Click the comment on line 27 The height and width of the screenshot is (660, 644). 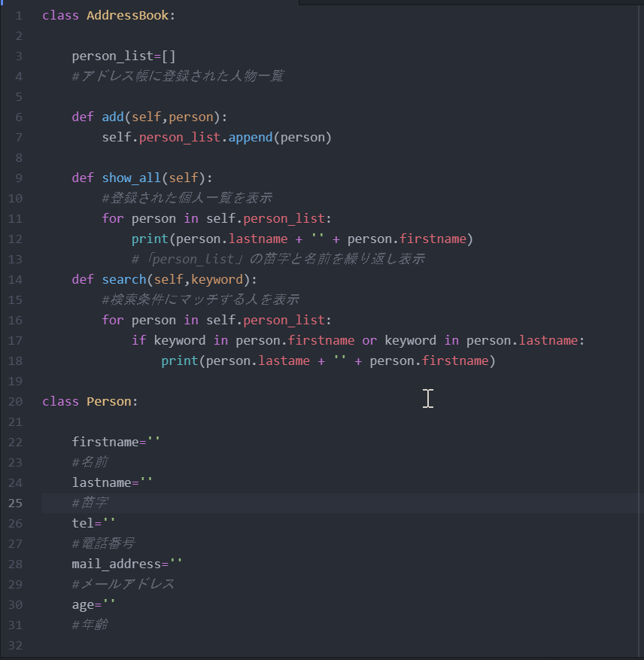(104, 543)
